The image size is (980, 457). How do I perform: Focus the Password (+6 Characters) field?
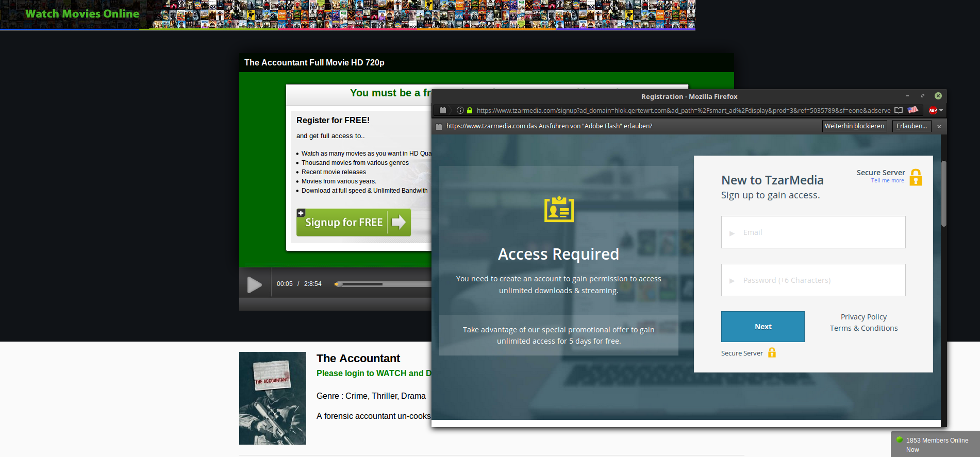[x=813, y=280]
